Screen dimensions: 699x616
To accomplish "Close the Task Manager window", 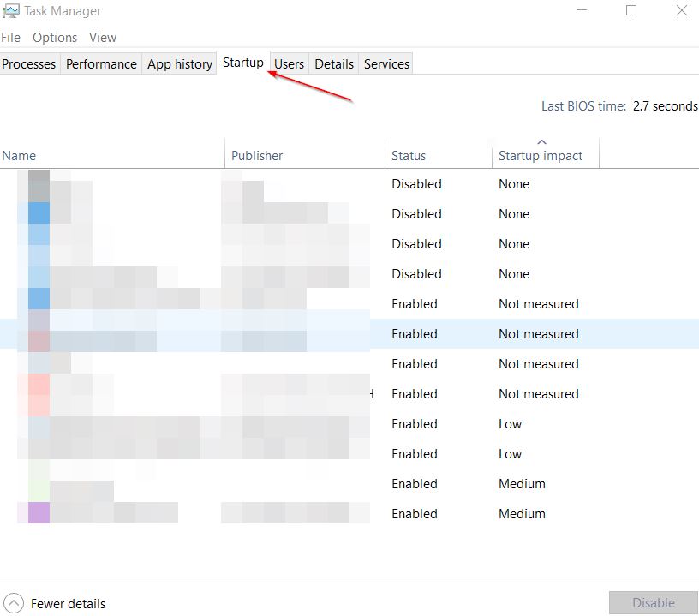I will (x=681, y=10).
